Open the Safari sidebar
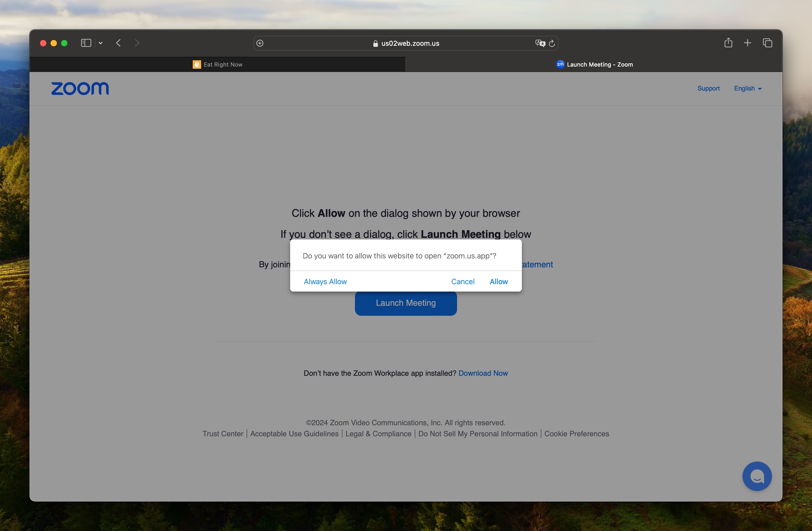Viewport: 812px width, 531px height. (x=86, y=43)
